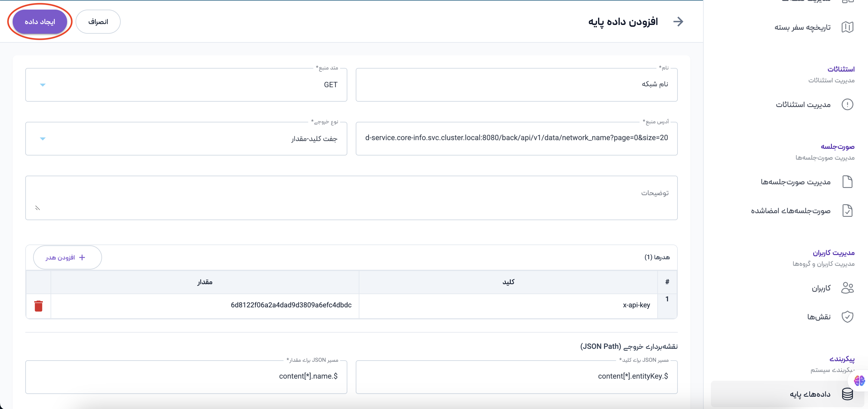Open the Users (کاربران) menu item
The width and height of the screenshot is (868, 409).
point(821,288)
